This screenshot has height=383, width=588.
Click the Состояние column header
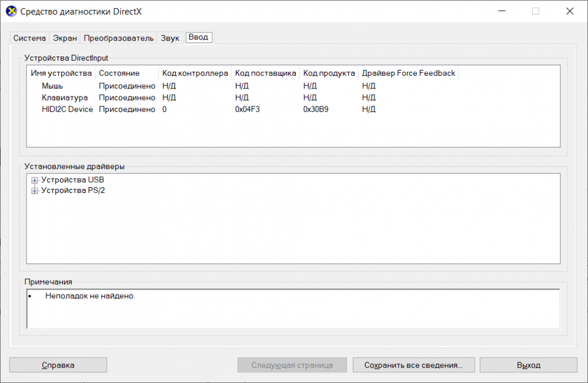tap(119, 74)
